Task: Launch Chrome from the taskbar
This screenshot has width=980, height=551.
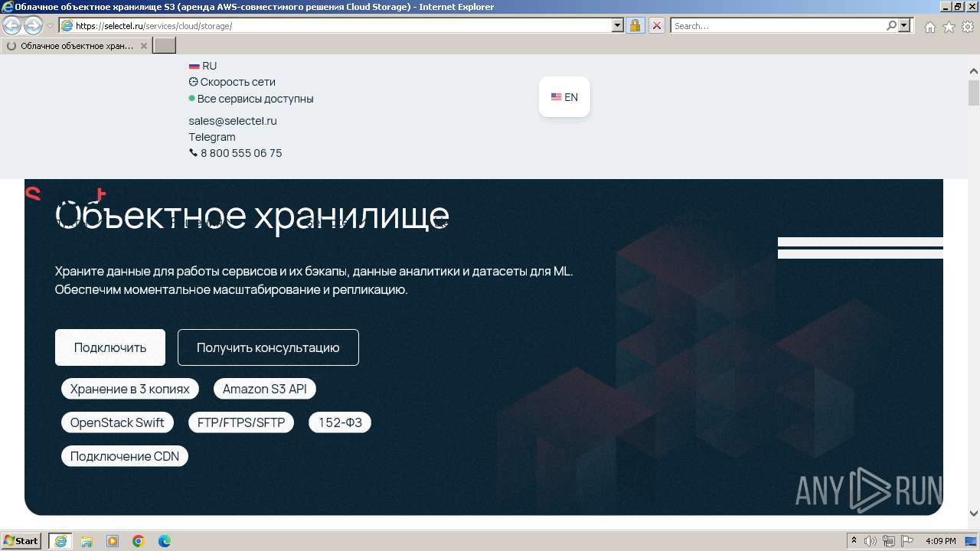Action: coord(139,541)
